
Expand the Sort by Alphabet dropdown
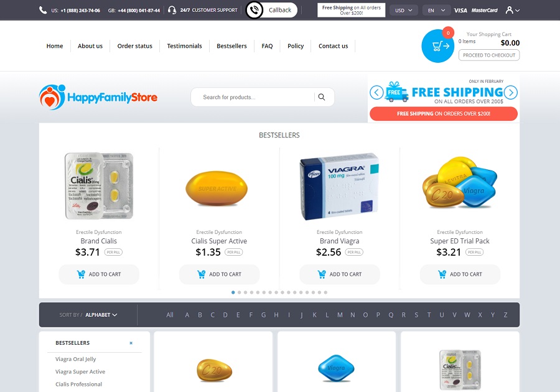(101, 315)
